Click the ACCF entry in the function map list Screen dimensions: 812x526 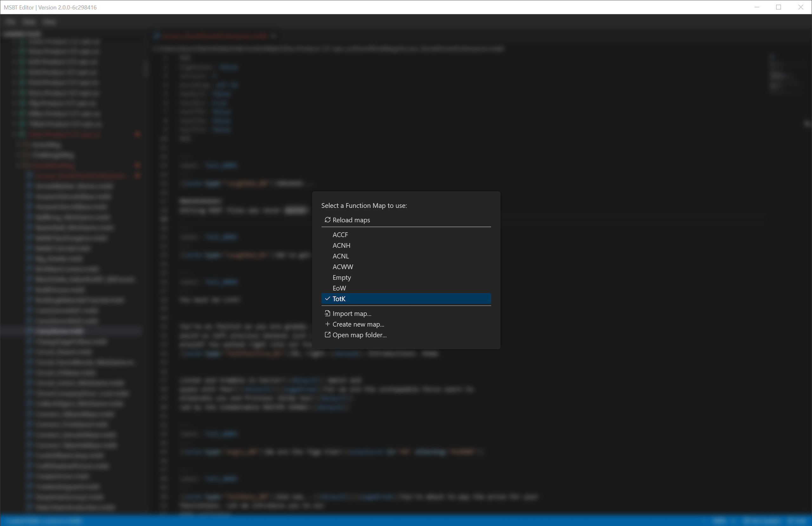tap(340, 234)
